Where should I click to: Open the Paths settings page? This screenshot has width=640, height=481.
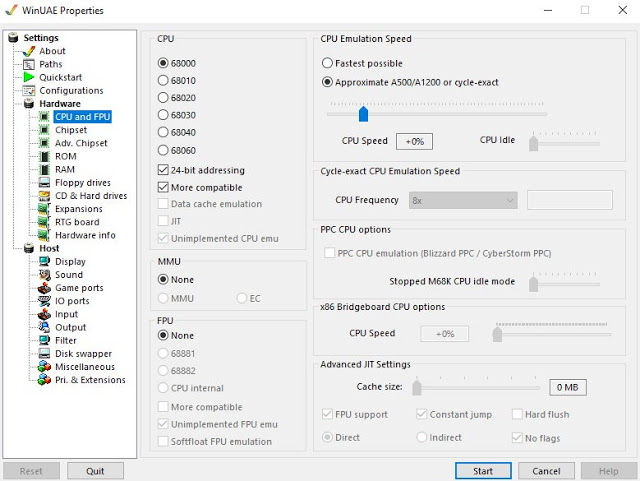pyautogui.click(x=51, y=64)
